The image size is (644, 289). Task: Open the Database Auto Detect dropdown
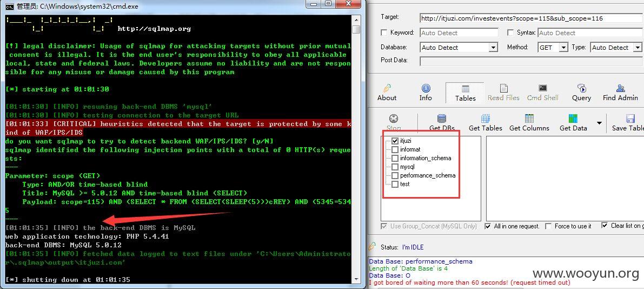(x=493, y=48)
